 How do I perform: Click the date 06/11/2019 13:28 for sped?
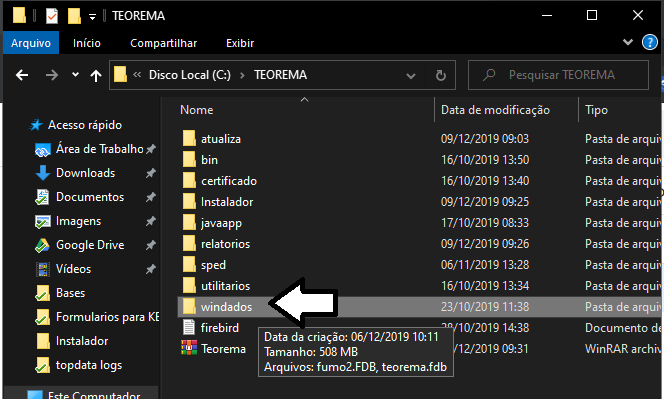click(x=484, y=265)
